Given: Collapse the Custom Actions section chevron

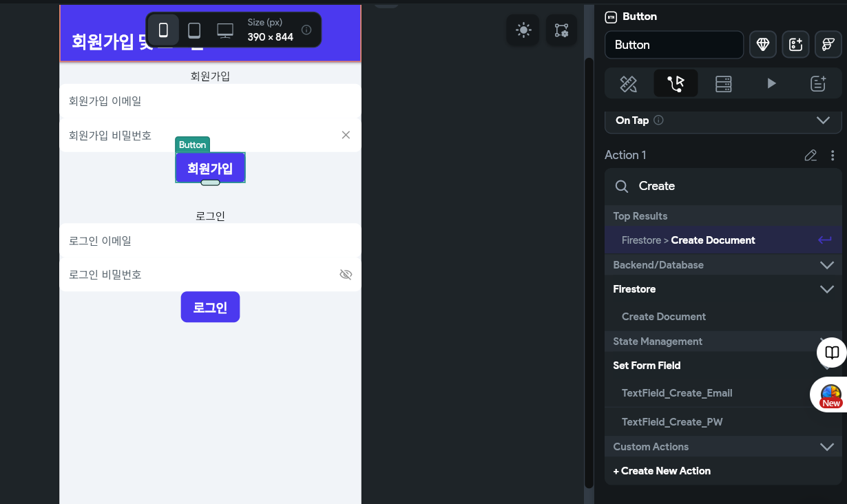Looking at the screenshot, I should point(827,447).
